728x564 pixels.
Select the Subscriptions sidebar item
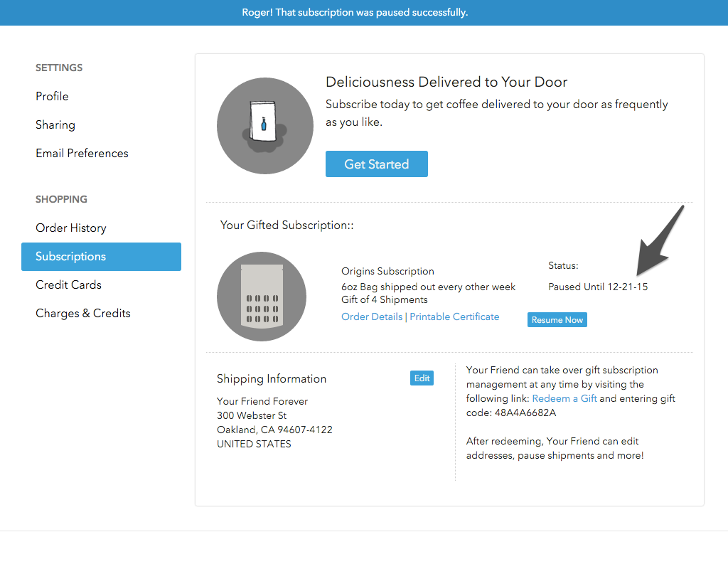click(101, 257)
